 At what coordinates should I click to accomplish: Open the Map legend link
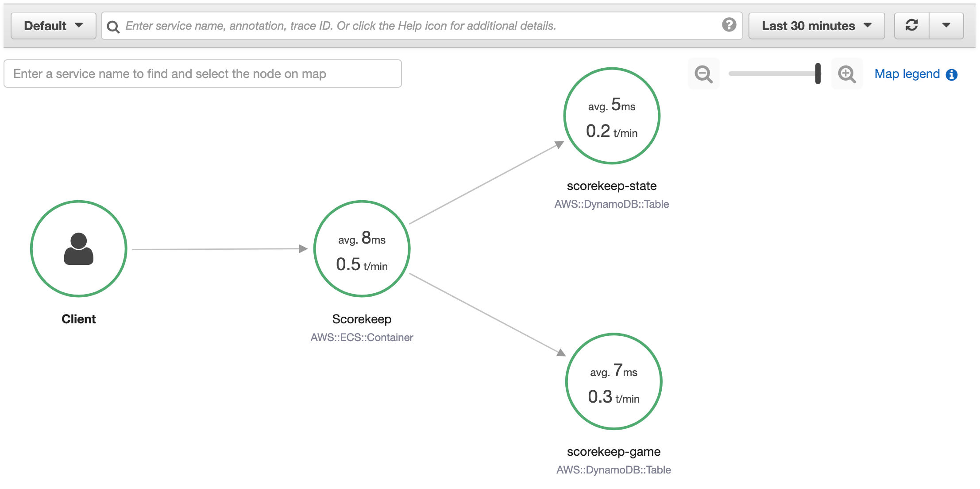[x=907, y=74]
